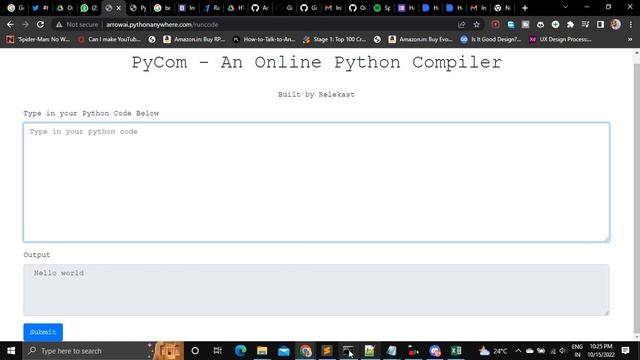Open the Chrome profile avatar
Image resolution: width=640 pixels, height=360 pixels.
[616, 24]
